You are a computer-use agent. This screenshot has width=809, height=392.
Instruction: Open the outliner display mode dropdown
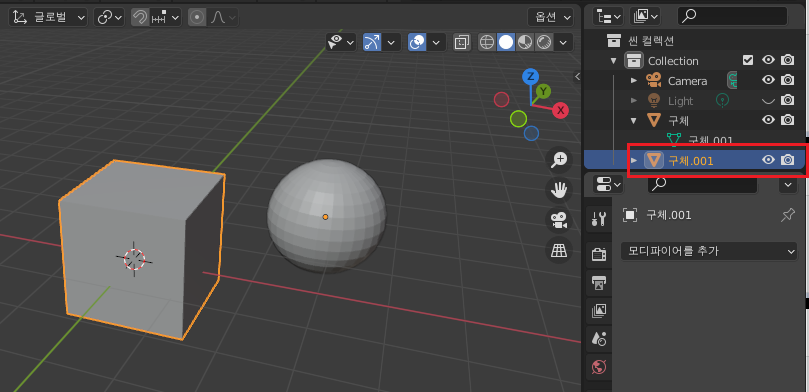(645, 17)
